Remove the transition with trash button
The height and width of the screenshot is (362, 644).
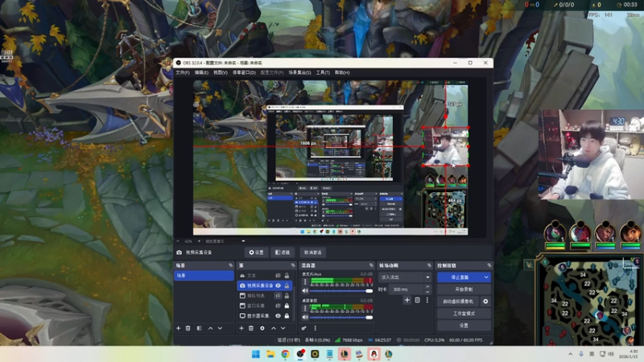(417, 300)
